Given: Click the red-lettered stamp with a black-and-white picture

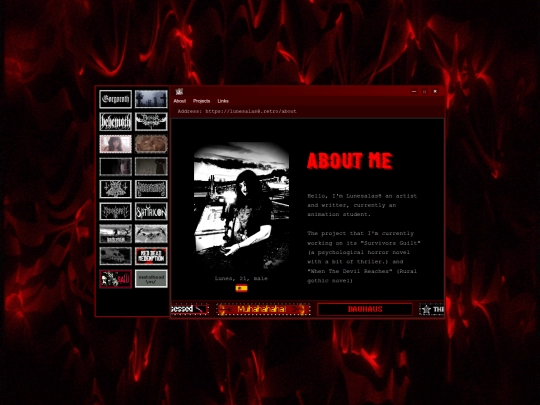Looking at the screenshot, I should click(x=115, y=279).
